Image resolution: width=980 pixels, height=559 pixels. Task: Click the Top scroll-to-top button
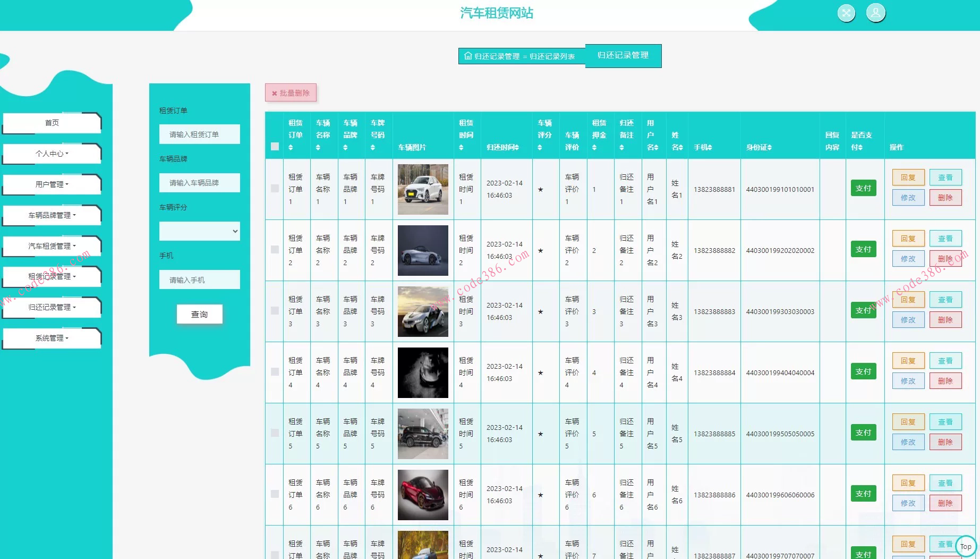click(965, 546)
